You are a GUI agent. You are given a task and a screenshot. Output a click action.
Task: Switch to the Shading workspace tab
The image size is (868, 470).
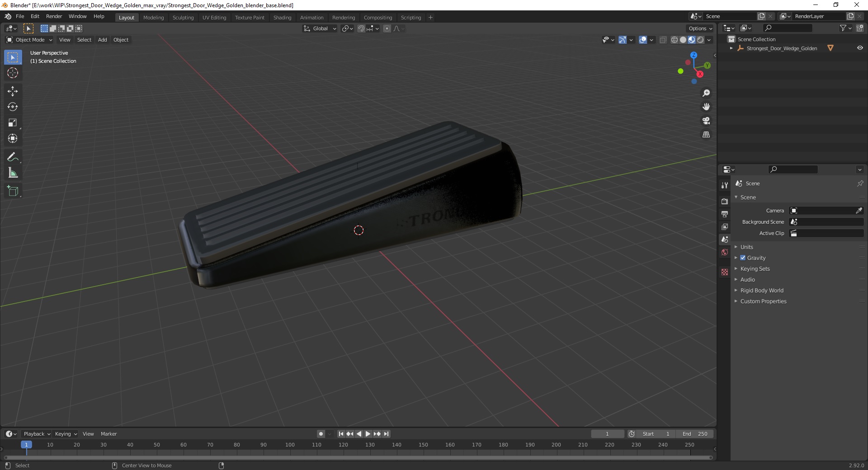tap(282, 18)
